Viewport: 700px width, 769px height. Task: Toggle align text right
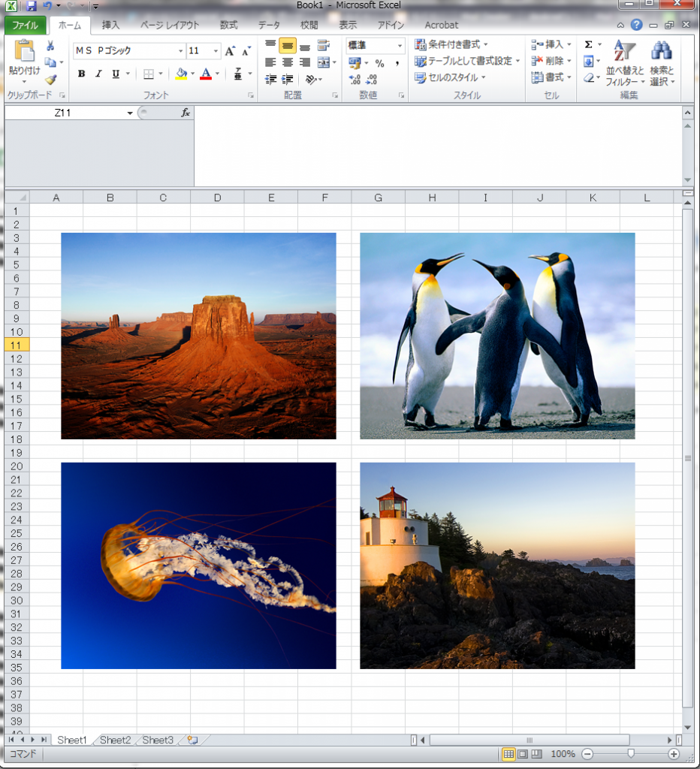(x=305, y=62)
